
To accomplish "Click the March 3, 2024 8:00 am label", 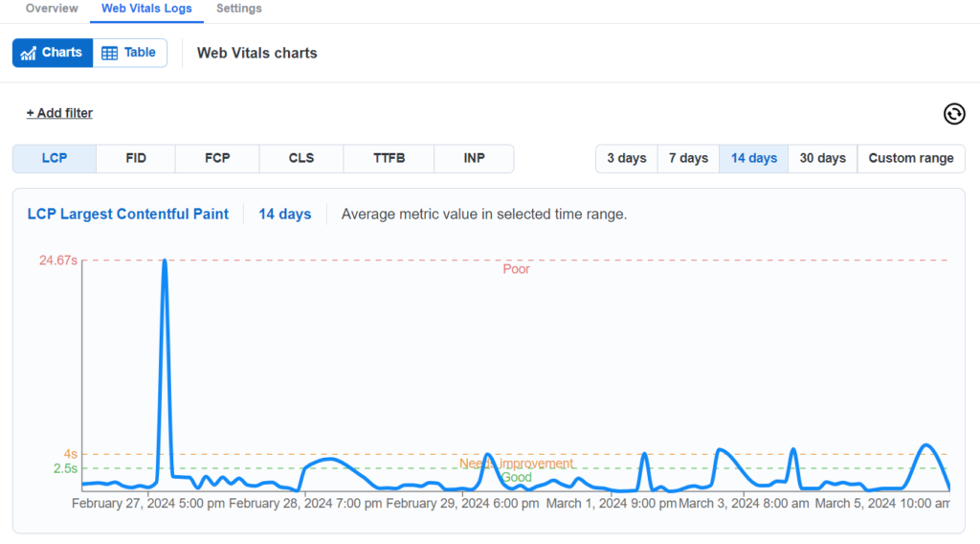I will pos(744,504).
